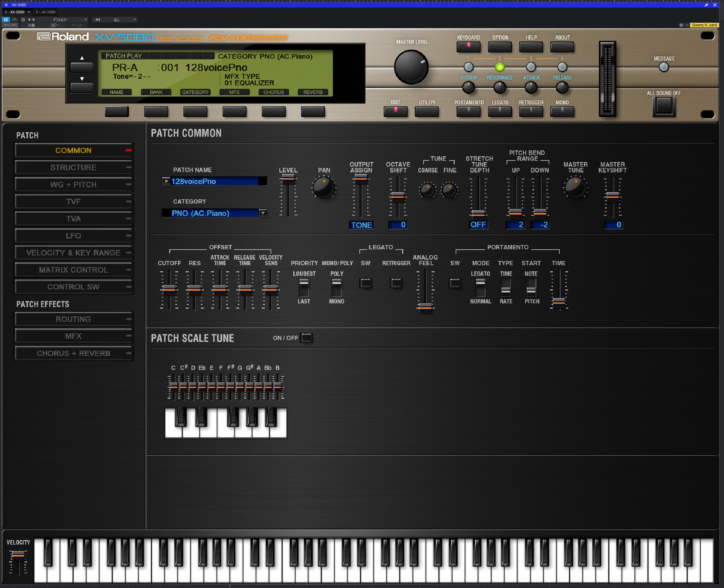Click the Octave Shift slider handle
The height and width of the screenshot is (588, 724).
tap(398, 196)
